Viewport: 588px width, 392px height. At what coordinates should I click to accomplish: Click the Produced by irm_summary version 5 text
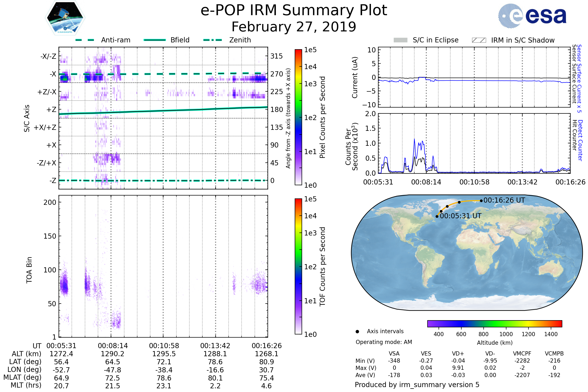(417, 385)
